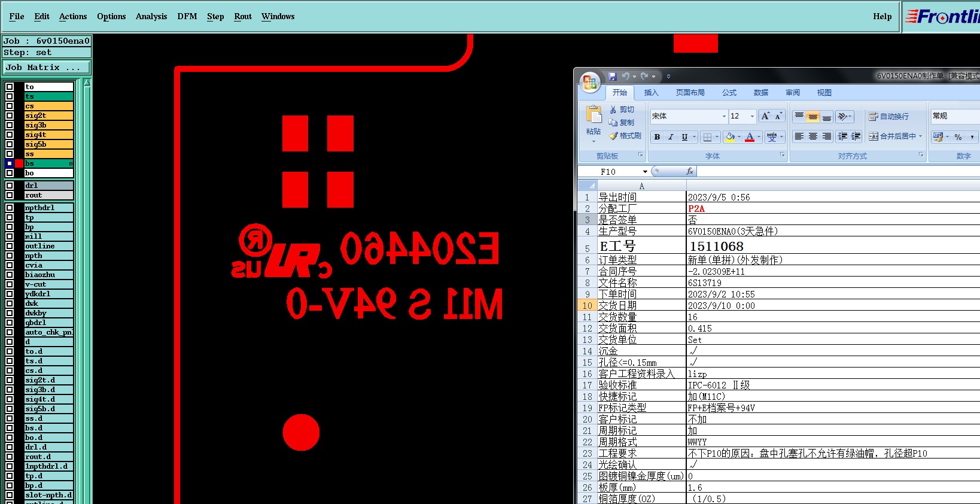Align text right in Excel

point(826,136)
